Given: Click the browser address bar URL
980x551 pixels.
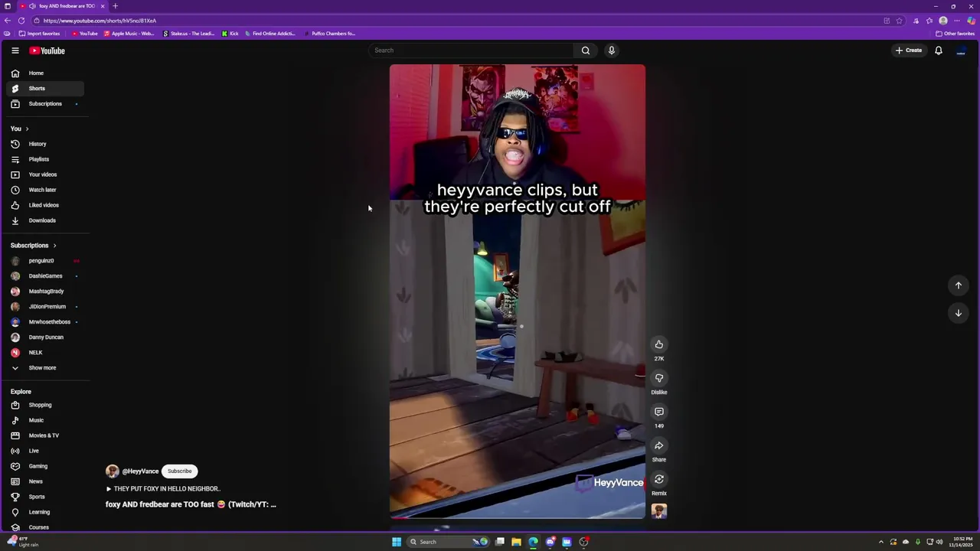Looking at the screenshot, I should click(x=100, y=21).
